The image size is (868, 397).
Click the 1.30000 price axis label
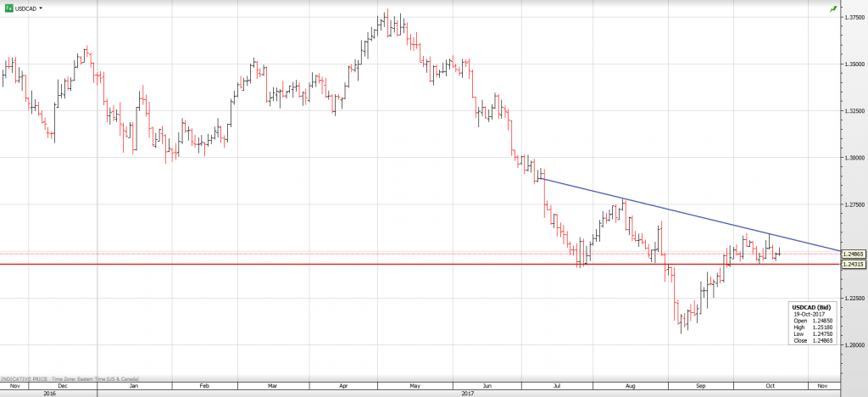coord(854,158)
